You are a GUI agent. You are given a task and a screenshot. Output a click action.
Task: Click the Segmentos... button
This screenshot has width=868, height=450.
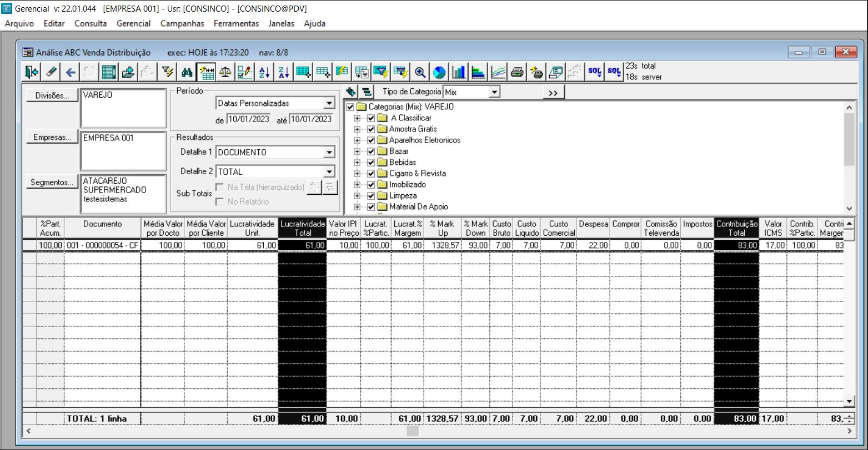52,183
